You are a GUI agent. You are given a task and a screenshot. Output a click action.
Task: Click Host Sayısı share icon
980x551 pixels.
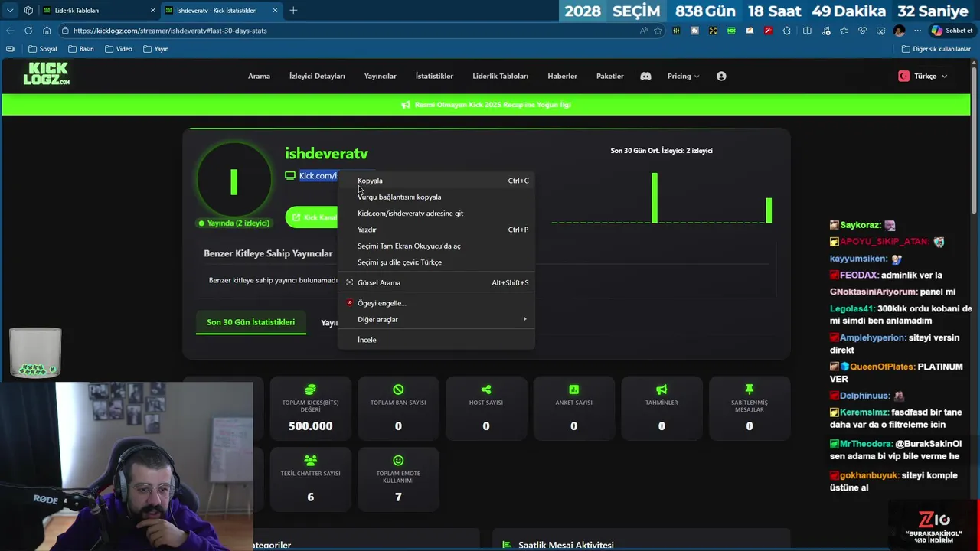point(486,390)
